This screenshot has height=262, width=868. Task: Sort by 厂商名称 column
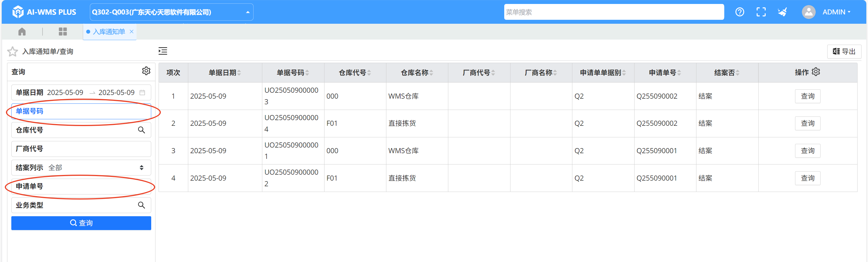(555, 73)
